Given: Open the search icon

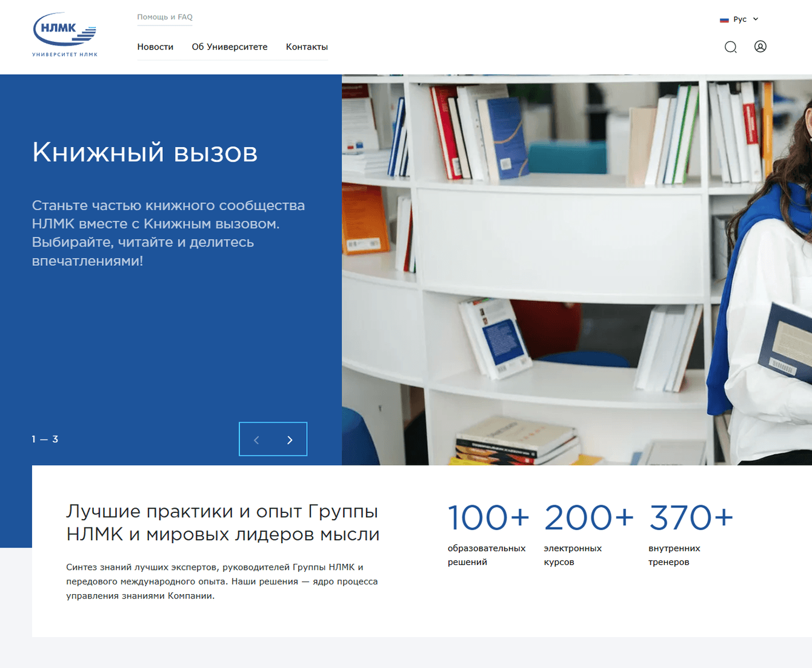Looking at the screenshot, I should tap(731, 47).
